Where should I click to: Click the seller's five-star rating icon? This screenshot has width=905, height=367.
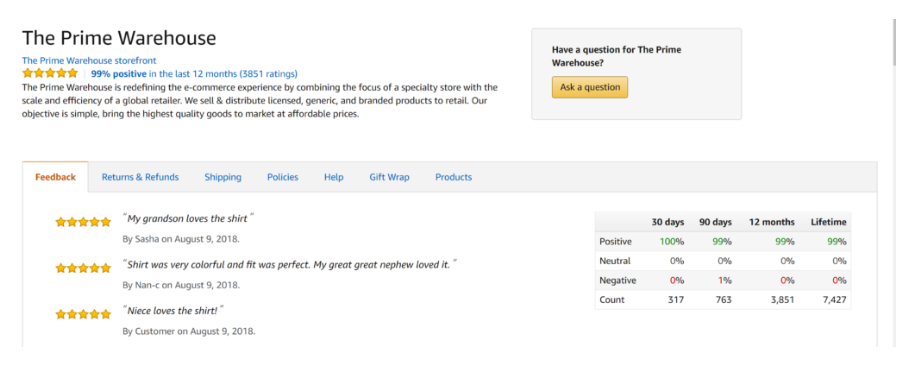pyautogui.click(x=50, y=73)
